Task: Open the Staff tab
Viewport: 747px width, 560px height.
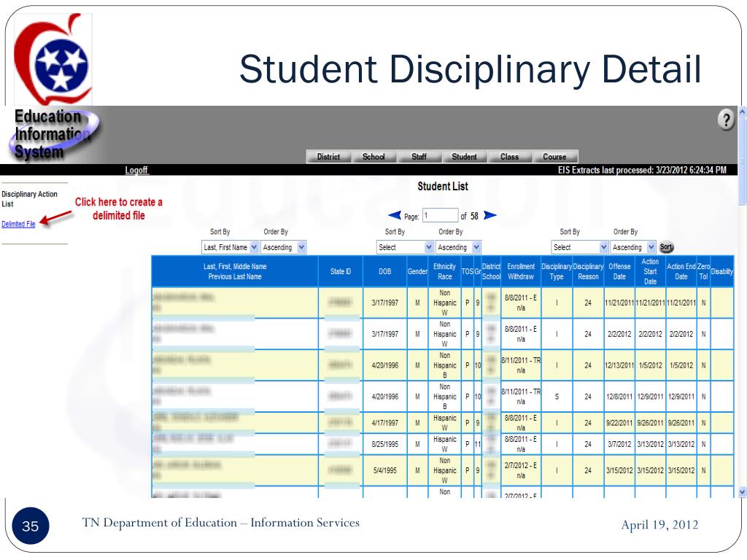Action: 419,157
